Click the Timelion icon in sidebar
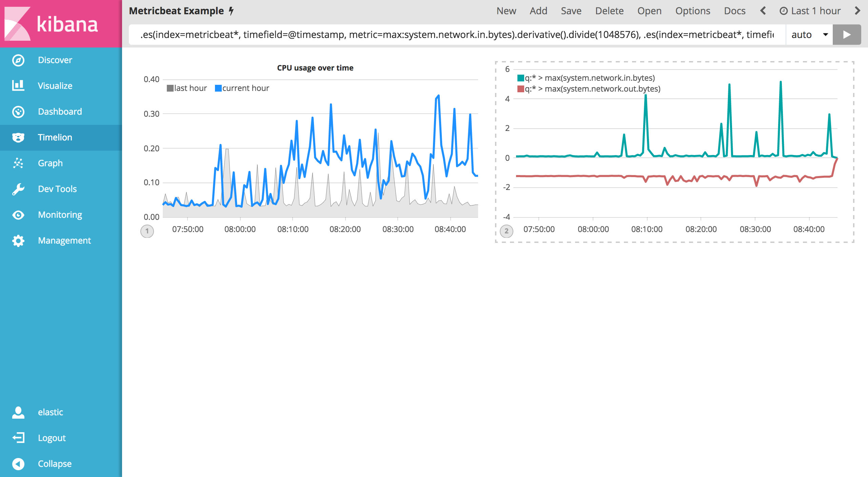The width and height of the screenshot is (868, 477). click(x=18, y=137)
